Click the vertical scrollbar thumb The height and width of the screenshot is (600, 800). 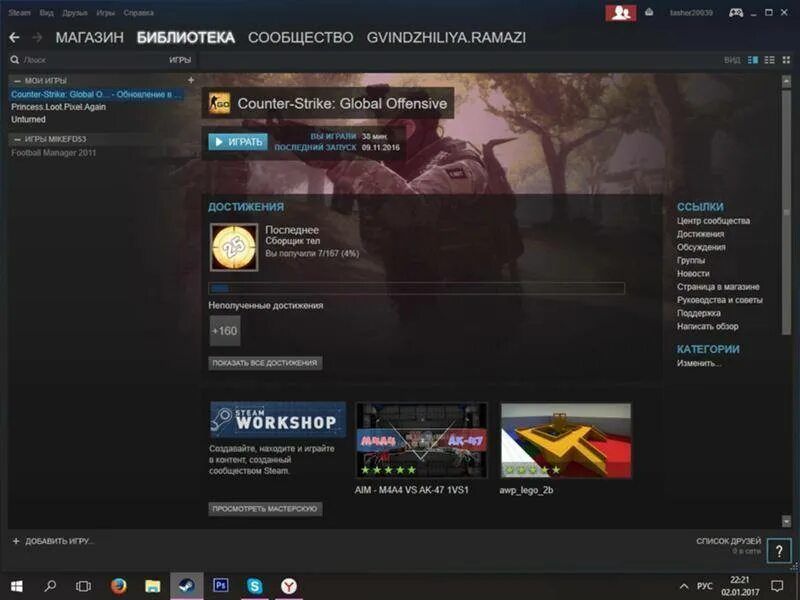(x=786, y=211)
